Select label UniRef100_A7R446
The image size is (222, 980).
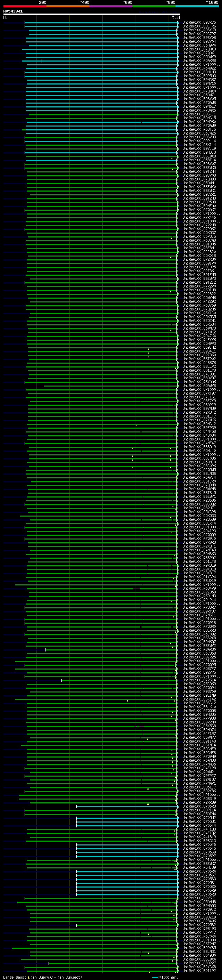pos(199,217)
